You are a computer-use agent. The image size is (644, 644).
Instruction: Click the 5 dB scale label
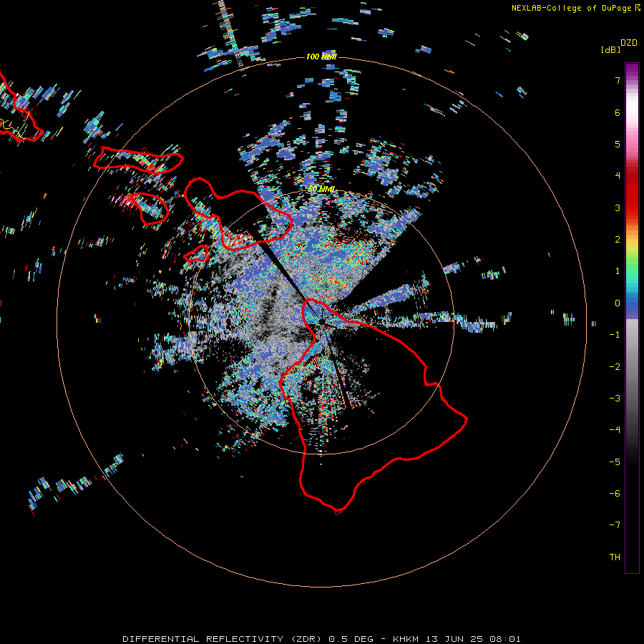(x=618, y=144)
